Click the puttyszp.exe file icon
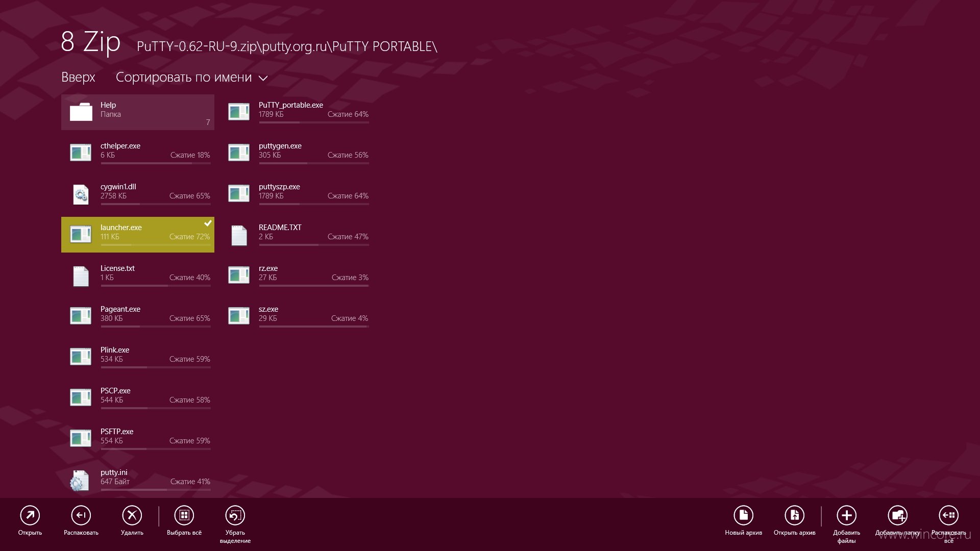Viewport: 980px width, 551px height. click(x=239, y=193)
